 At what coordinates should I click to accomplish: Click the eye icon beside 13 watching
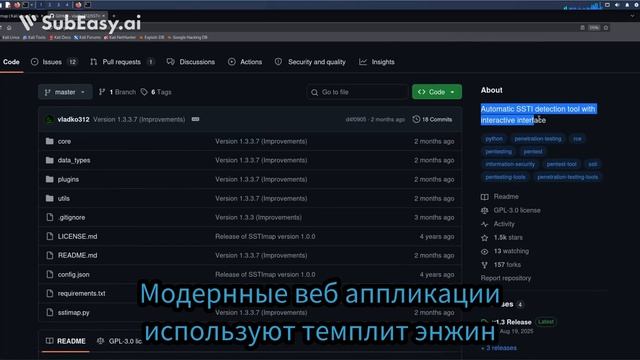point(484,251)
